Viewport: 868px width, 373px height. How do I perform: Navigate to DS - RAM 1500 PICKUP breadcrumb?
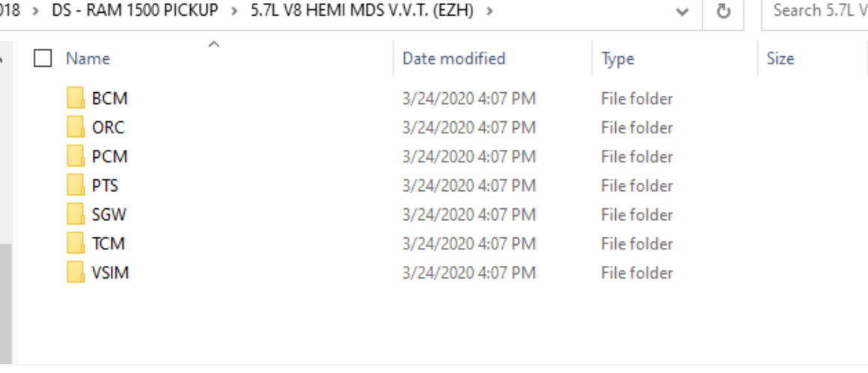point(135,11)
